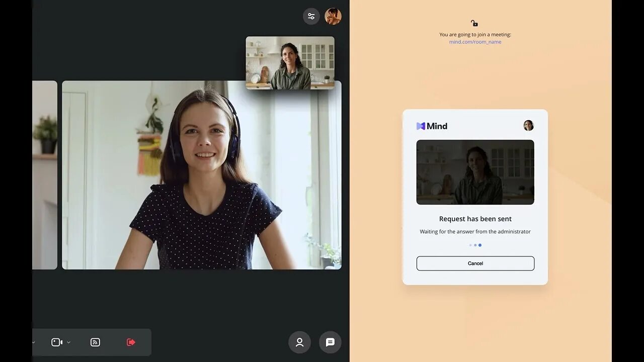Screen dimensions: 644x362
Task: Select the self-view video thumbnail
Action: point(290,63)
